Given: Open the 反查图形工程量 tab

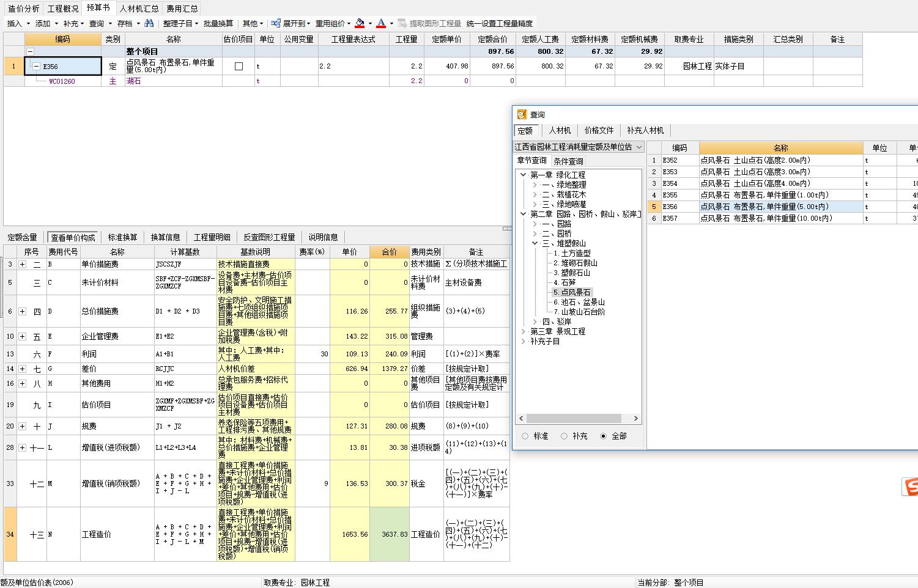Looking at the screenshot, I should pyautogui.click(x=269, y=237).
